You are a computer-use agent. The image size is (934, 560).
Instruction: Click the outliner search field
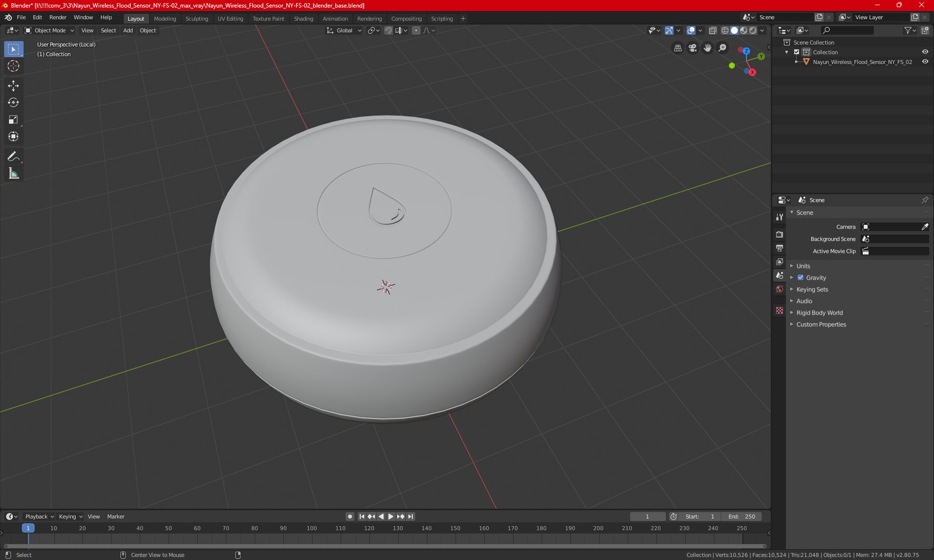pyautogui.click(x=847, y=31)
